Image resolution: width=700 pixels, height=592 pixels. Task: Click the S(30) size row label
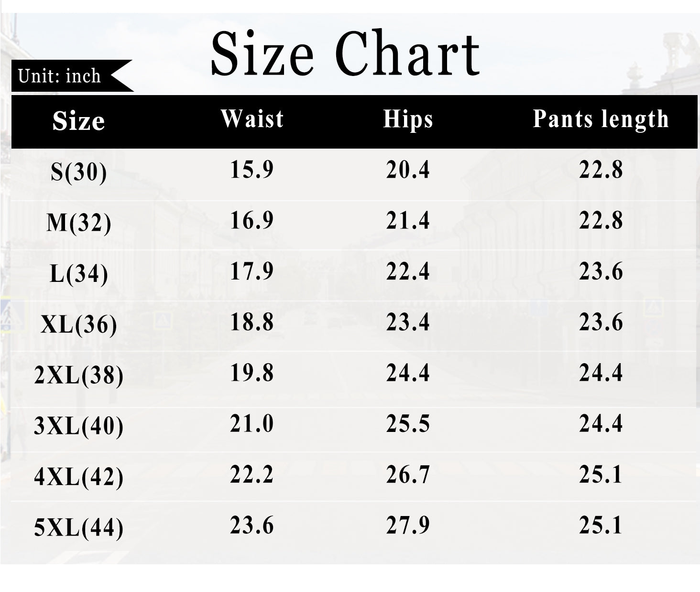[x=78, y=172]
